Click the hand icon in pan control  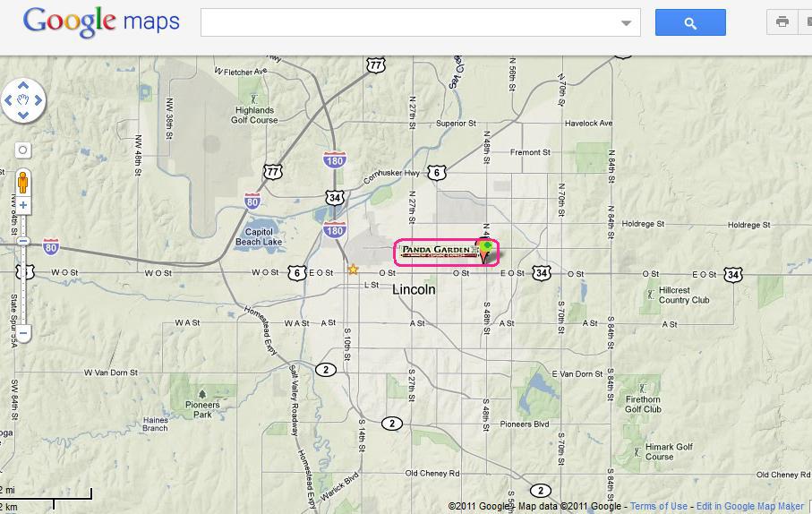[23, 100]
